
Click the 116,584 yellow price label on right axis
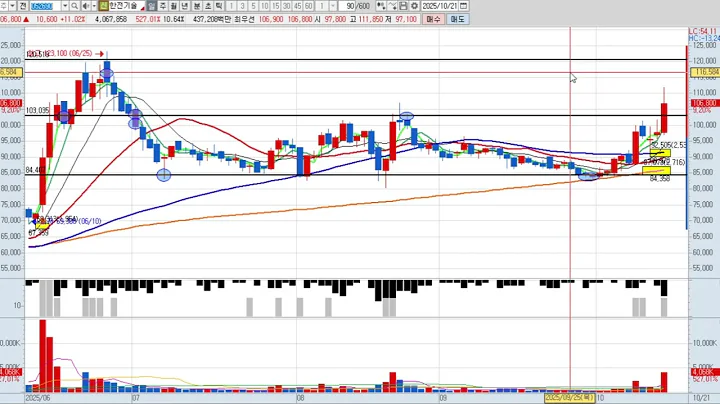click(x=707, y=72)
